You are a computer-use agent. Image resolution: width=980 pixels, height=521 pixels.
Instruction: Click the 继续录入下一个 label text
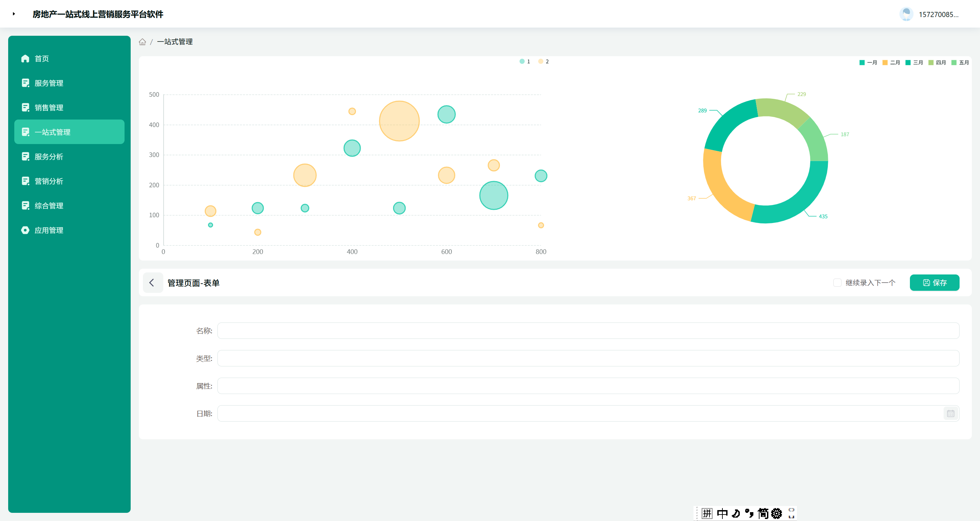tap(870, 283)
